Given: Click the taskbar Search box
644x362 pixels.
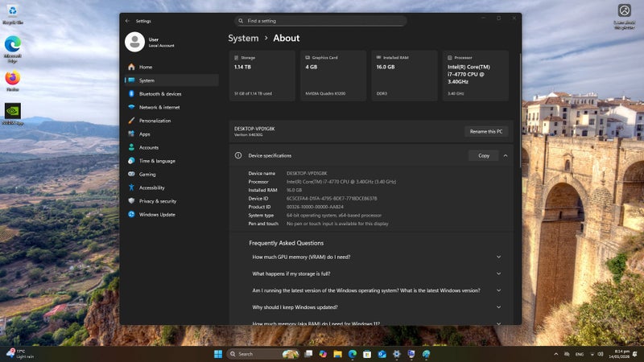Looking at the screenshot, I should coord(263,354).
